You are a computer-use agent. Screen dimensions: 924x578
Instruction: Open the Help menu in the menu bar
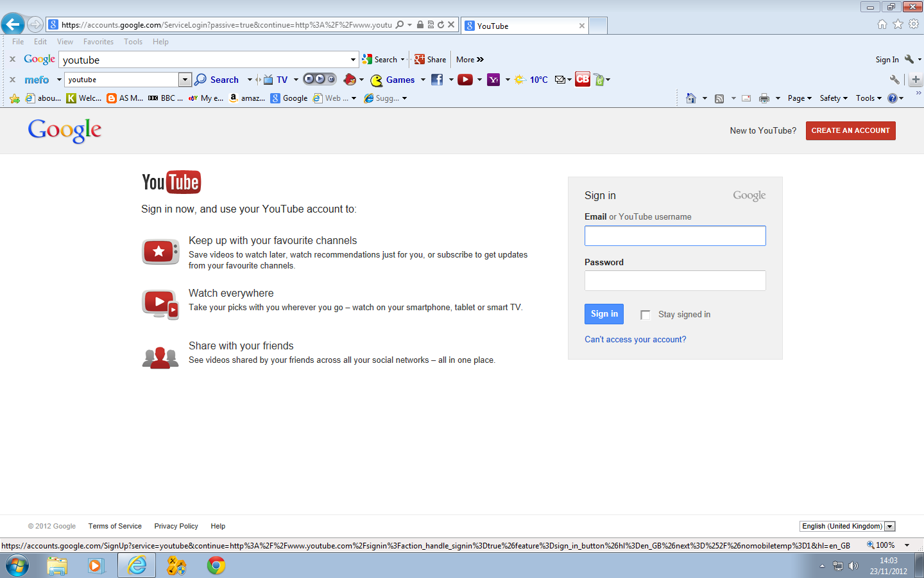(160, 42)
